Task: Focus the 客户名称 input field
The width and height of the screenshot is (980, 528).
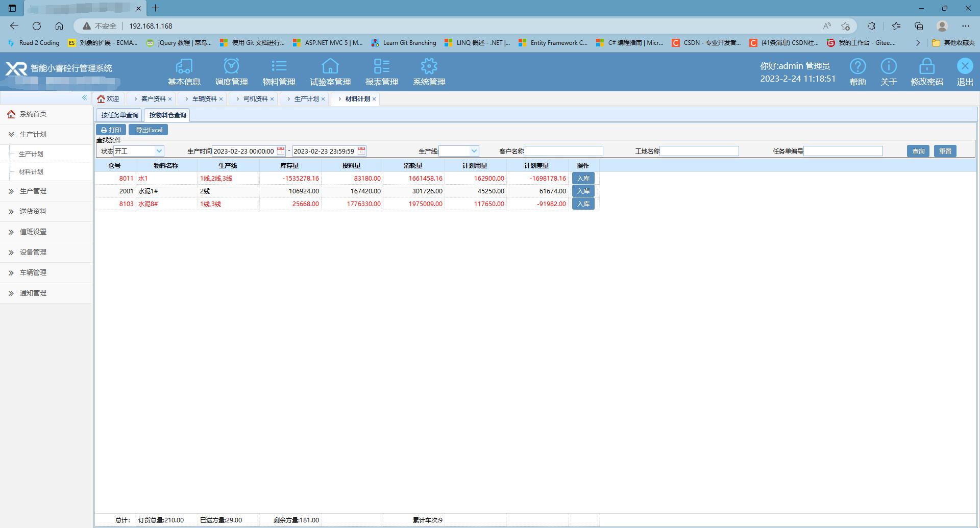Action: (x=563, y=151)
